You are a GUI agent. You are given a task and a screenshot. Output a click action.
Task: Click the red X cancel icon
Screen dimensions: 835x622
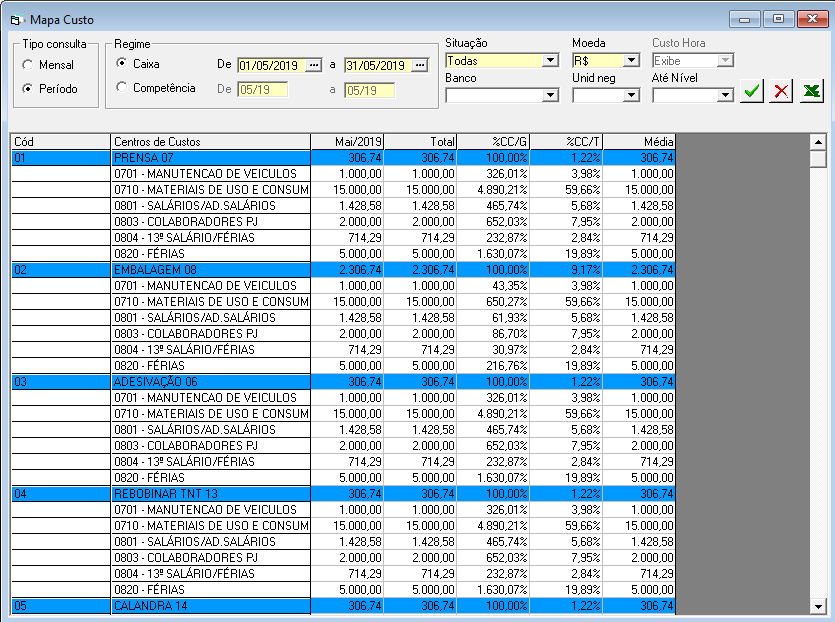[x=782, y=91]
